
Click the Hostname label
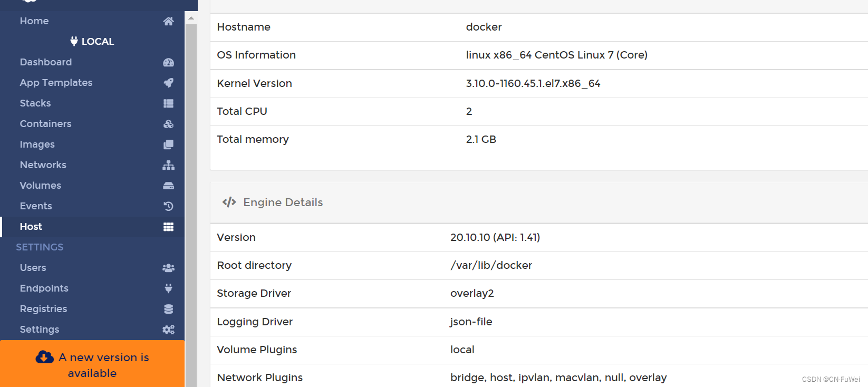[x=244, y=27]
